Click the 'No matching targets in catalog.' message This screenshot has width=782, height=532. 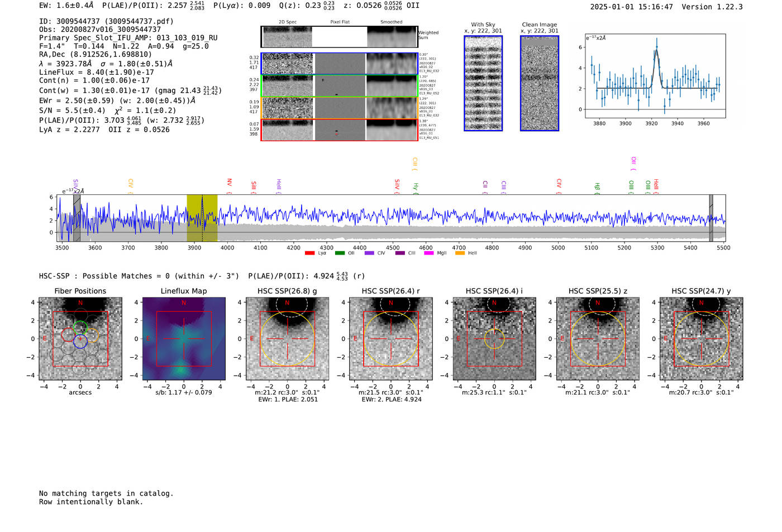tap(106, 493)
